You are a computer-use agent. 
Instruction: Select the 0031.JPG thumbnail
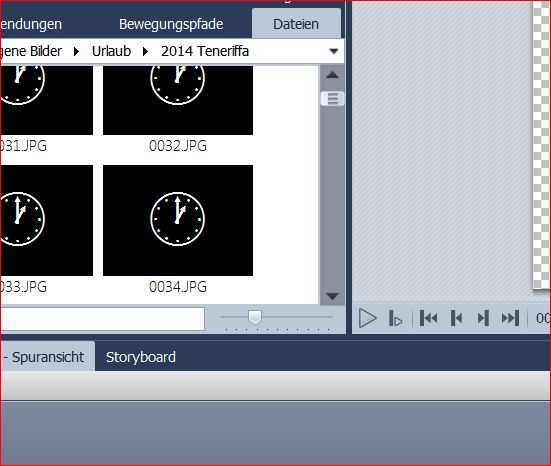click(x=46, y=100)
